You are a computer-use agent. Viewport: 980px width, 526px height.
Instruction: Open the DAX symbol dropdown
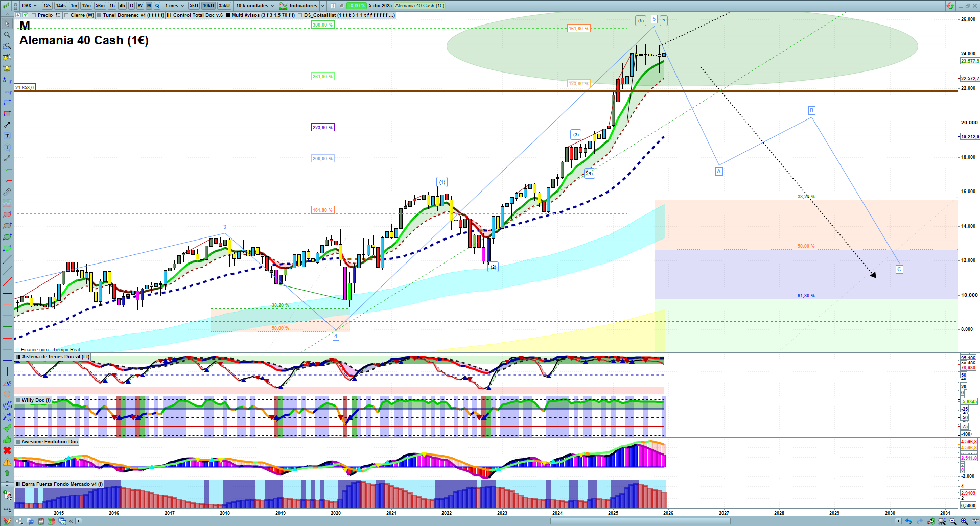[29, 6]
